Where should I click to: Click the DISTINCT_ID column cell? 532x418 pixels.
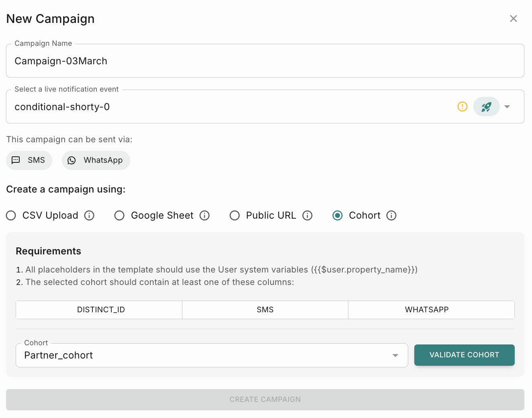pos(101,310)
